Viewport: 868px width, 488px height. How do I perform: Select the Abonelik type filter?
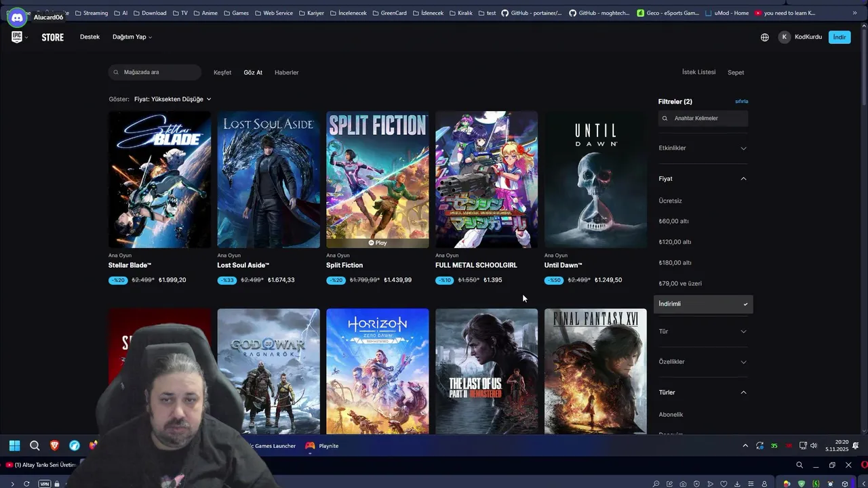click(x=671, y=415)
